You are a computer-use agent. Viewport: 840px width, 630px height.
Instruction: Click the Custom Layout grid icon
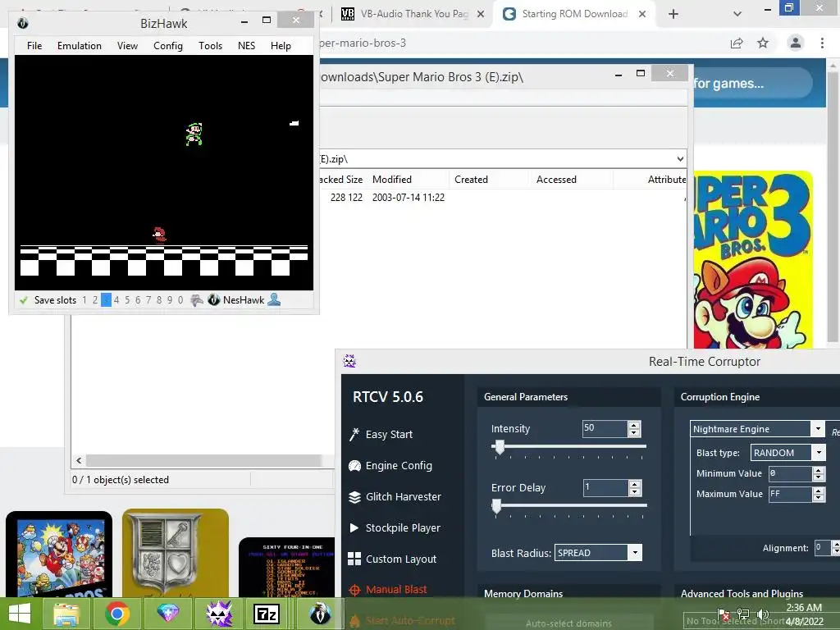tap(354, 559)
